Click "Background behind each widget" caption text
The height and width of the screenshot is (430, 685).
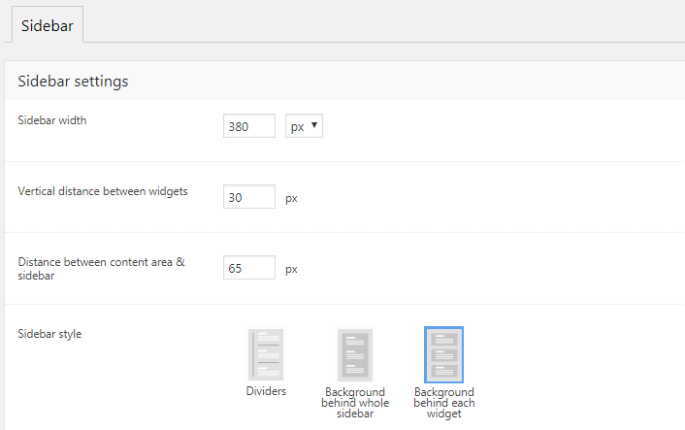pyautogui.click(x=443, y=402)
